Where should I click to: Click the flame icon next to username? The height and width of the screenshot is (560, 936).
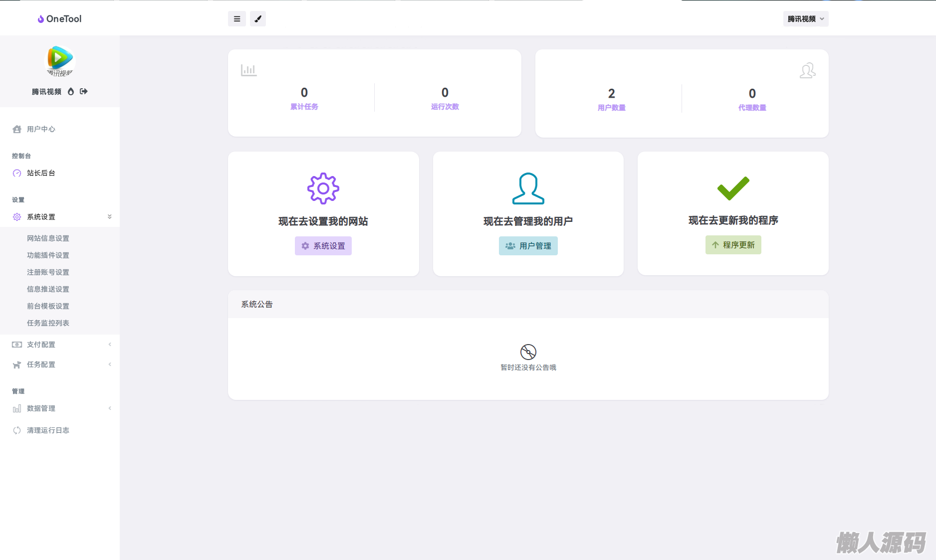(x=71, y=91)
